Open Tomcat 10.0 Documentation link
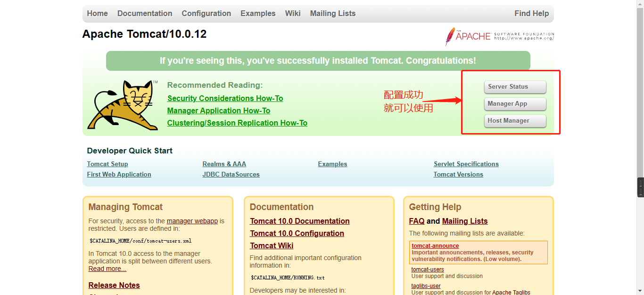 (300, 221)
